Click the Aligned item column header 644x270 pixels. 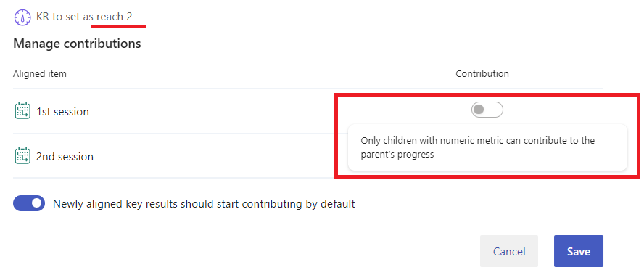[40, 73]
